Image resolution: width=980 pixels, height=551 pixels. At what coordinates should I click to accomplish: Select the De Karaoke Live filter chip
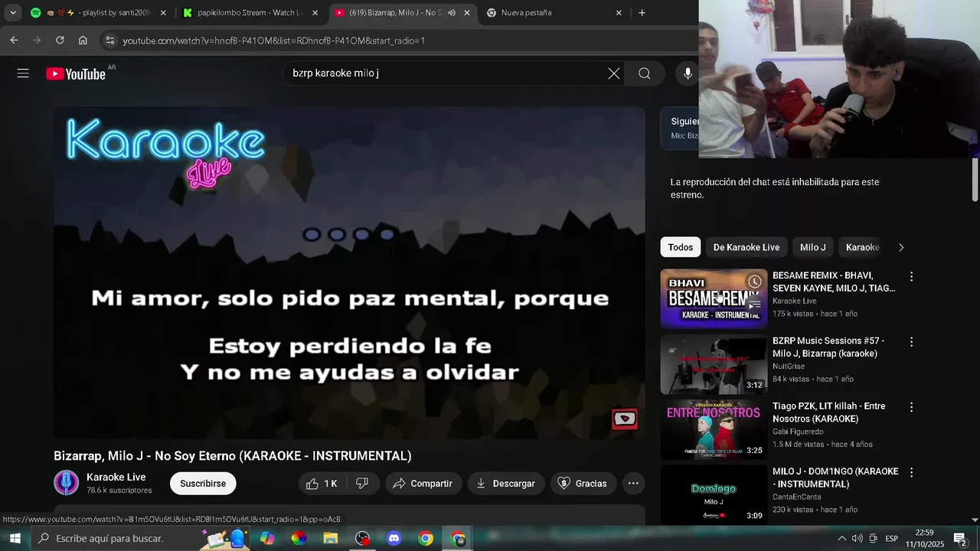[x=746, y=247]
